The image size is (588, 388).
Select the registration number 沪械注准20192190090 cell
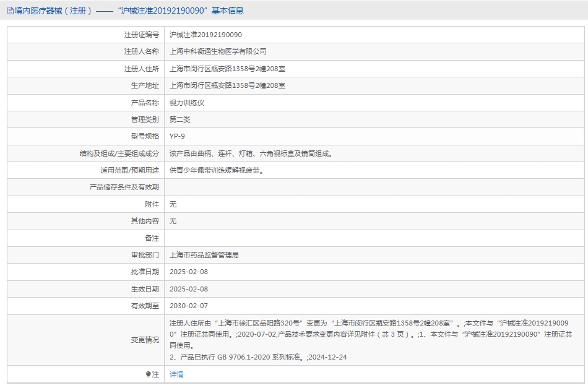[205, 35]
